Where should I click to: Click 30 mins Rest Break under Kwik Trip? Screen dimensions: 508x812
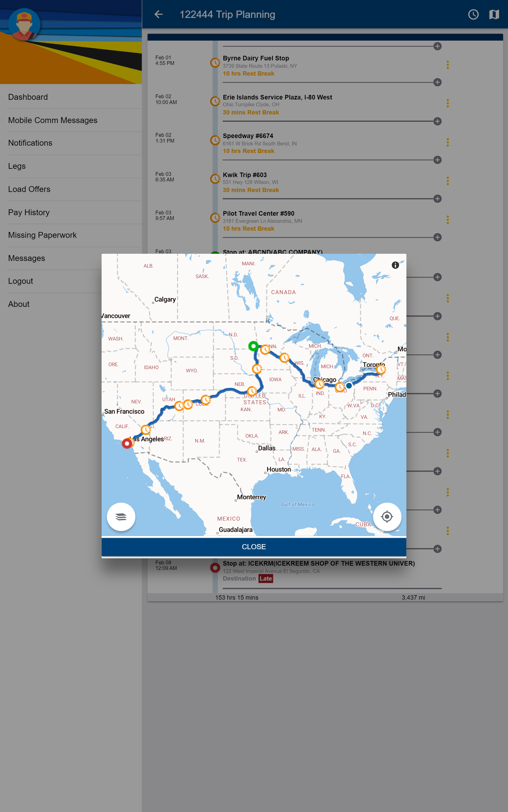[251, 190]
